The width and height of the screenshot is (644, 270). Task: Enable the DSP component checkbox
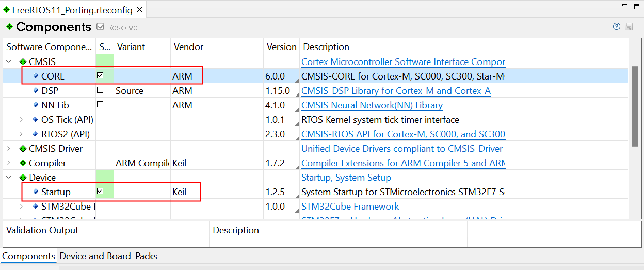[100, 90]
